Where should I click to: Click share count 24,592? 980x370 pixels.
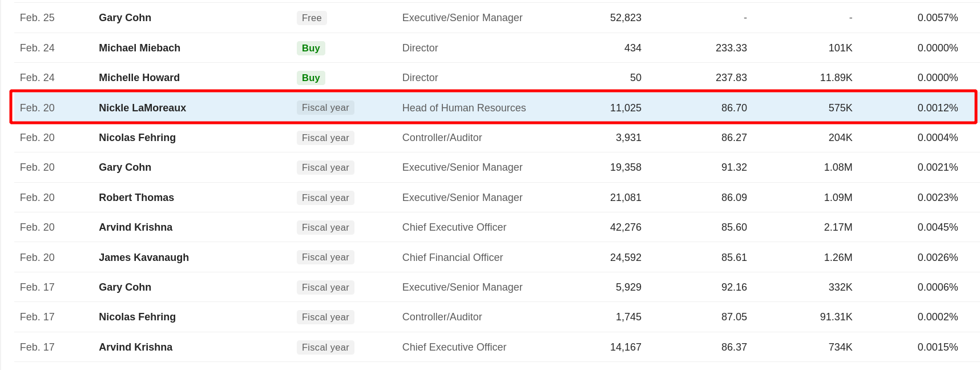(626, 258)
